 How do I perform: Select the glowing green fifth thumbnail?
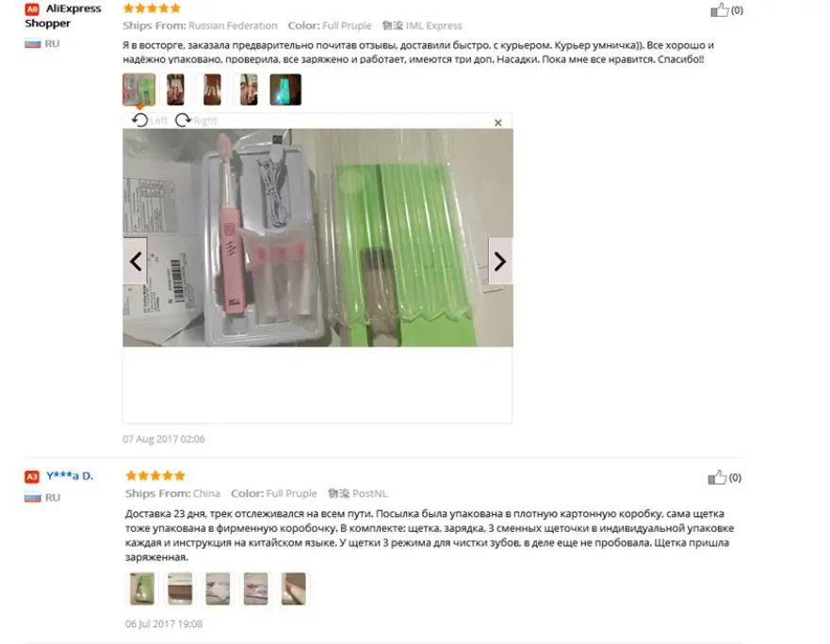coord(285,89)
